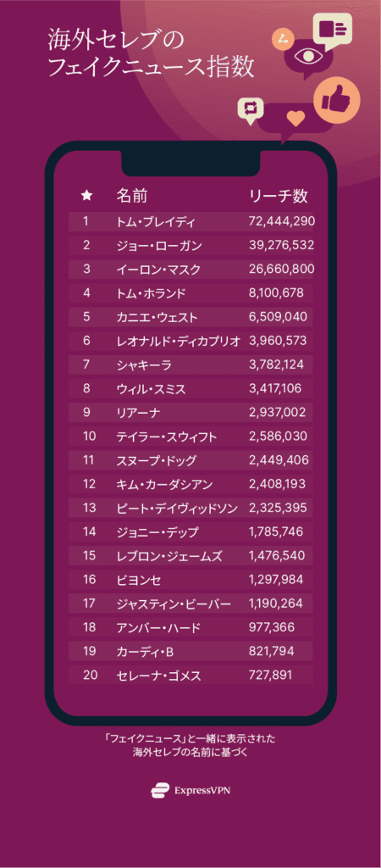The height and width of the screenshot is (868, 381).
Task: Select the テイラー・スウィフト entry
Action: (190, 437)
